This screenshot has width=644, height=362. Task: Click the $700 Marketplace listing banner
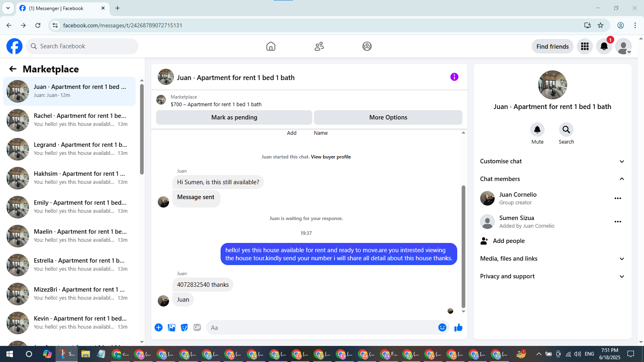tap(309, 101)
